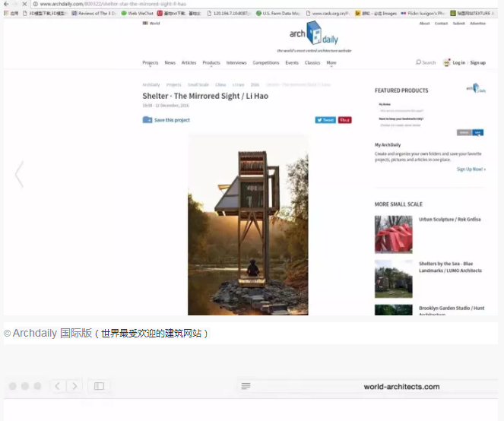504x421 pixels.
Task: Go to previous project with left arrow
Action: pos(19,174)
